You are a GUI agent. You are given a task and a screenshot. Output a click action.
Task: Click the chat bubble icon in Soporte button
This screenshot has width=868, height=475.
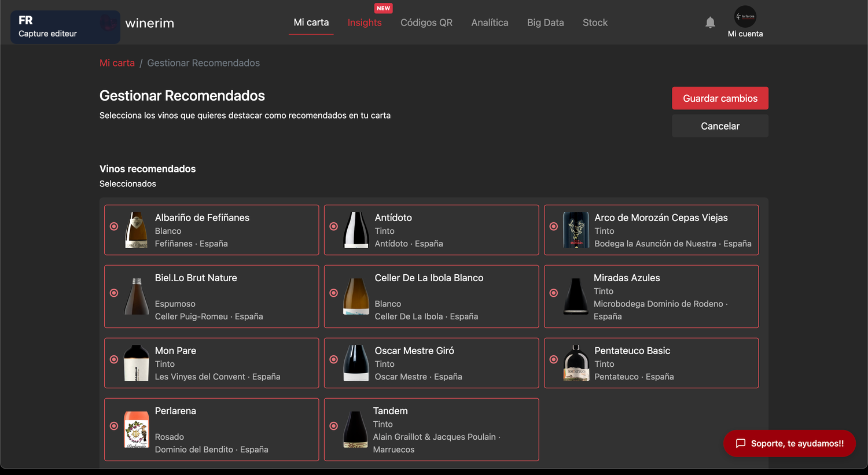[741, 443]
